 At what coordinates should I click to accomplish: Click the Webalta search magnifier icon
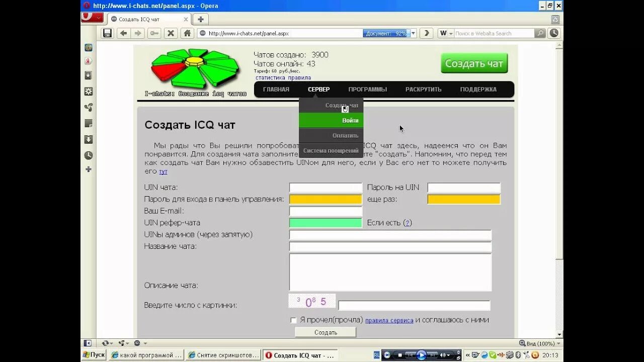coord(539,33)
